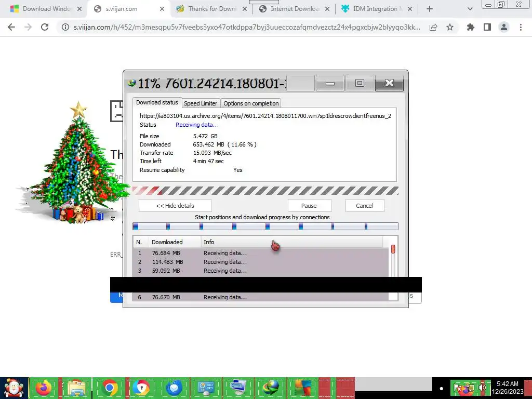Click the volume speaker tray icon
The width and height of the screenshot is (532, 399).
(x=481, y=388)
